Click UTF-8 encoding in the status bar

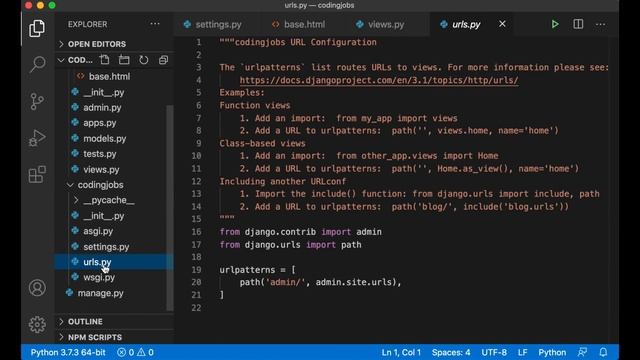pyautogui.click(x=494, y=352)
